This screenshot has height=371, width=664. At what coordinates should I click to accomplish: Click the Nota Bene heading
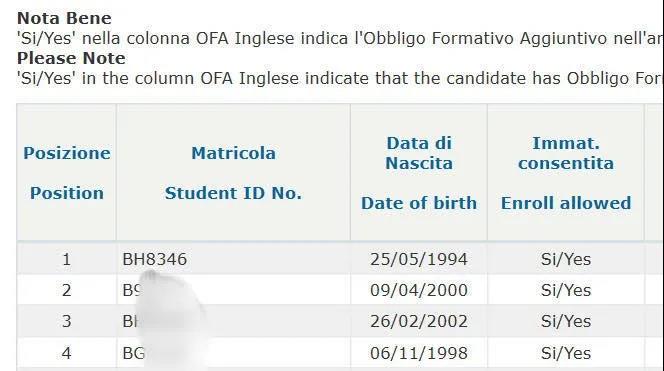64,18
